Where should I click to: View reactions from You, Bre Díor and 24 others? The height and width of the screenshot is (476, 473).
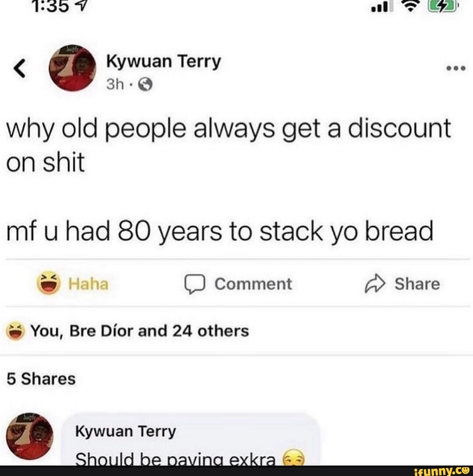coord(140,330)
